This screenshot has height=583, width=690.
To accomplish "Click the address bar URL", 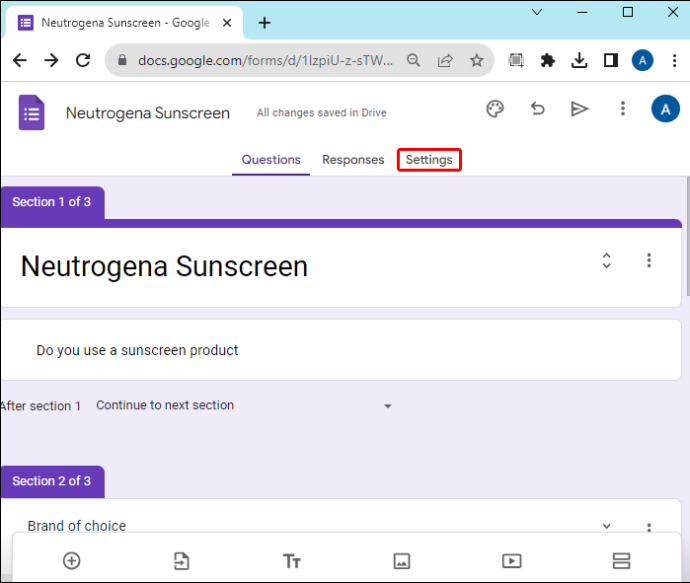I will (265, 60).
